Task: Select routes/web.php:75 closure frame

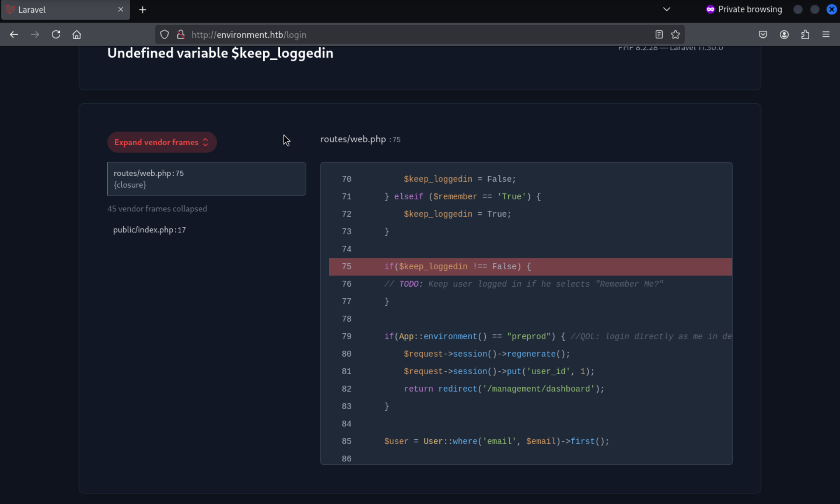Action: tap(207, 179)
